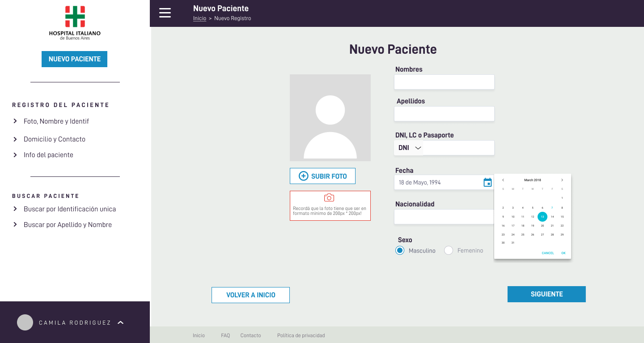Screen dimensions: 644x343
Task: Open Domicilio y Contacto sidebar item
Action: pos(54,139)
